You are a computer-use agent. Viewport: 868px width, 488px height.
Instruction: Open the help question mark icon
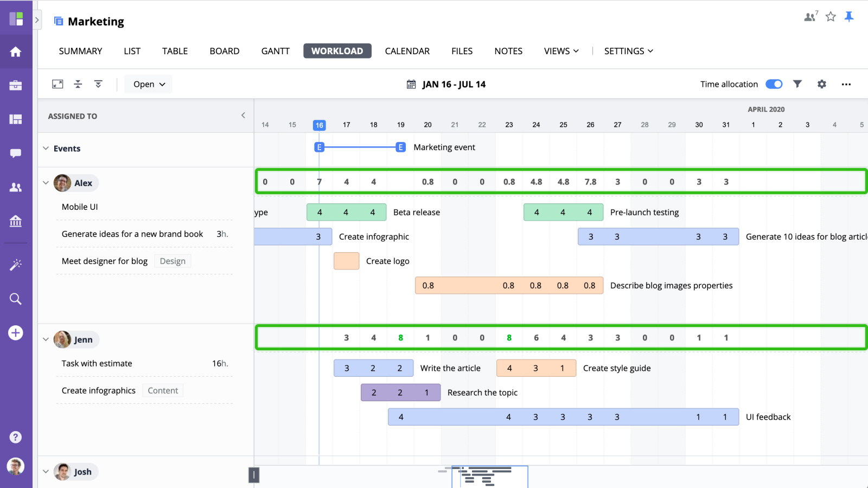(x=16, y=437)
